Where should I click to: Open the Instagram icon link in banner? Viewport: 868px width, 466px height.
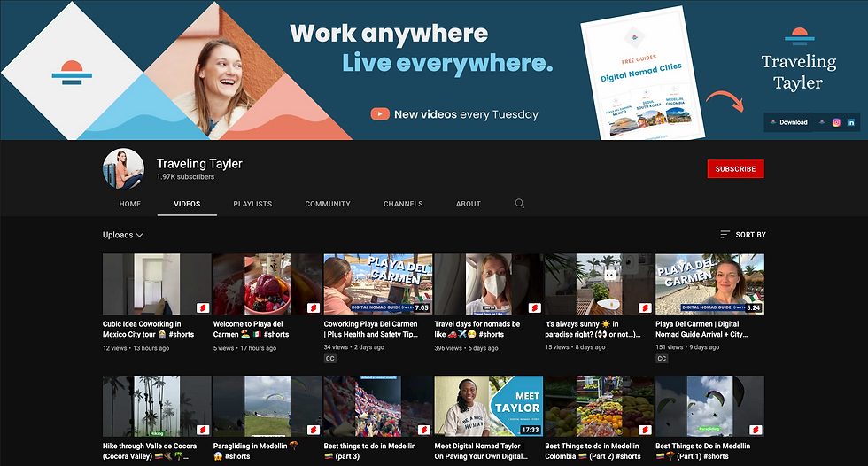(x=836, y=122)
